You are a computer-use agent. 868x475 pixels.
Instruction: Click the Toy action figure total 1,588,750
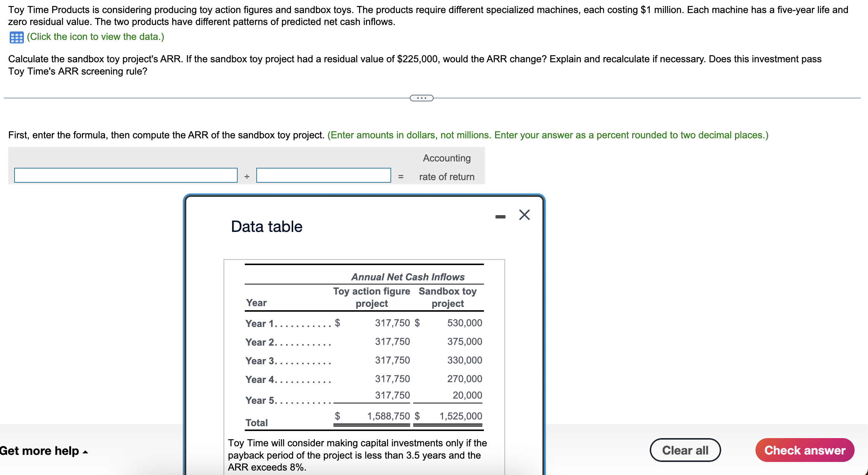(388, 416)
